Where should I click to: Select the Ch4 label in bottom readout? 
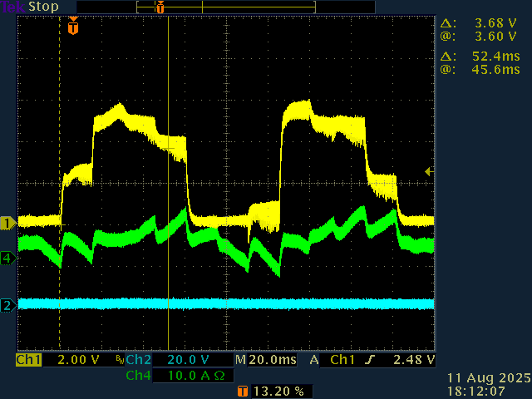coord(138,376)
